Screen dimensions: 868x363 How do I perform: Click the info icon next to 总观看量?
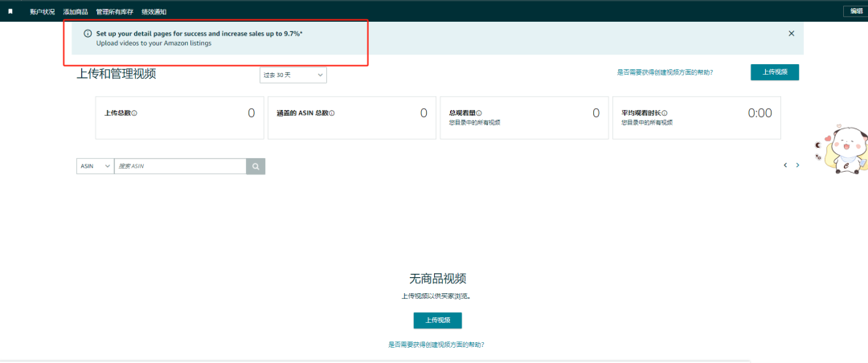coord(479,113)
